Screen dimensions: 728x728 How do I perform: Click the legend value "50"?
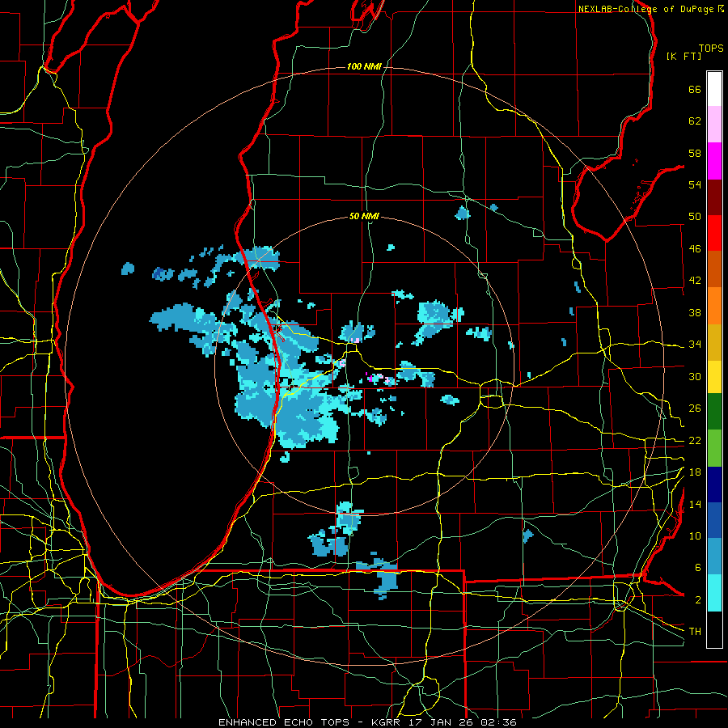695,217
